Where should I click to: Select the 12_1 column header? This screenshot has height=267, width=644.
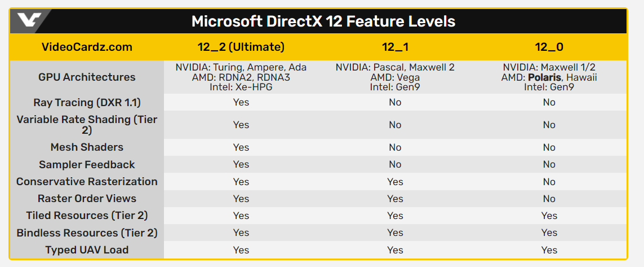[395, 47]
